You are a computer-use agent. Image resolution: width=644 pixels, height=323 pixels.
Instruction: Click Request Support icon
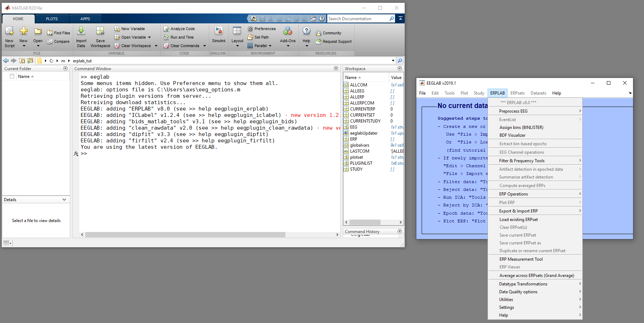point(319,41)
